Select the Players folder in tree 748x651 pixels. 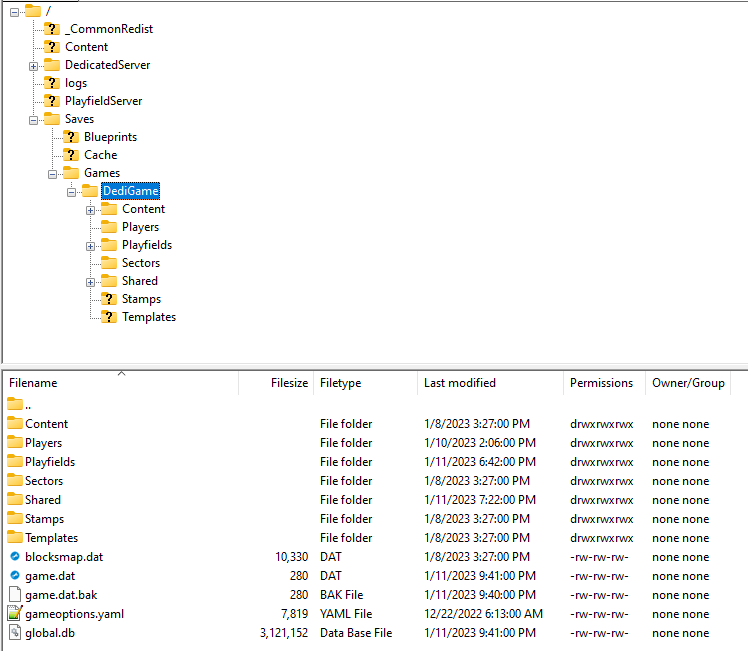pos(140,227)
